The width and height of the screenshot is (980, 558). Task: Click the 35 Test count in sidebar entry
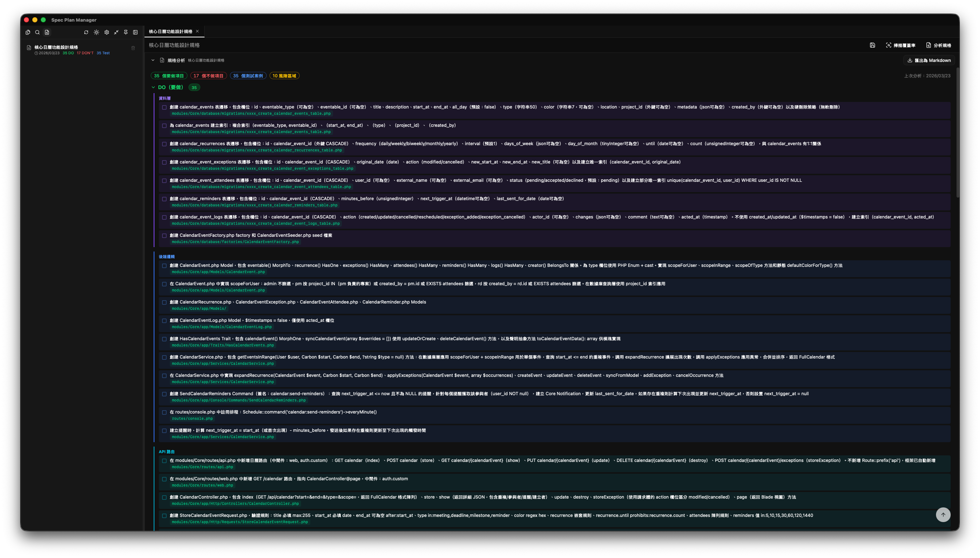click(103, 53)
